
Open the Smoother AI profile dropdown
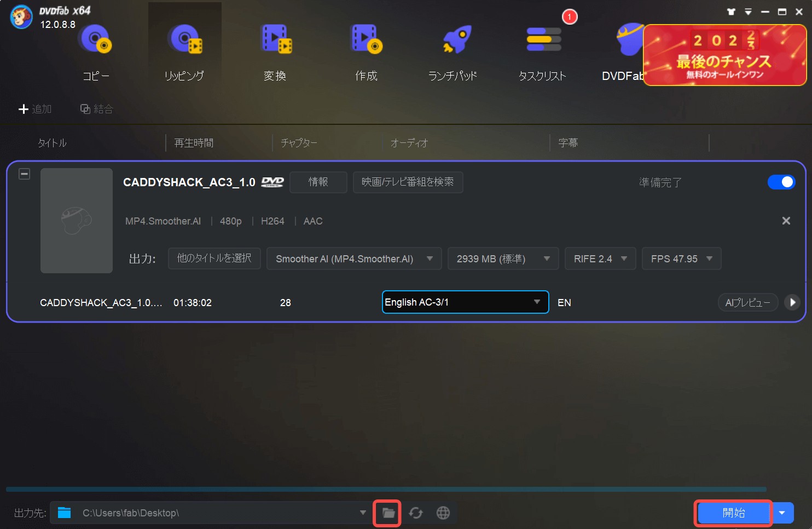354,258
